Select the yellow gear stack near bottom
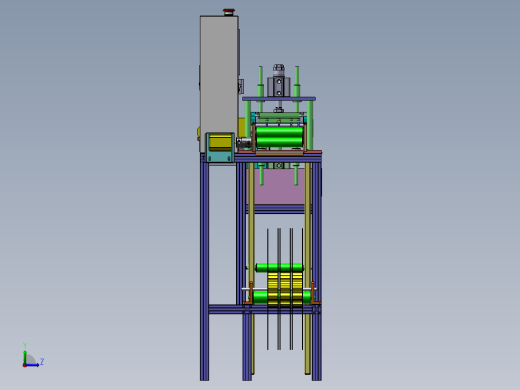The width and height of the screenshot is (520, 390). 285,289
